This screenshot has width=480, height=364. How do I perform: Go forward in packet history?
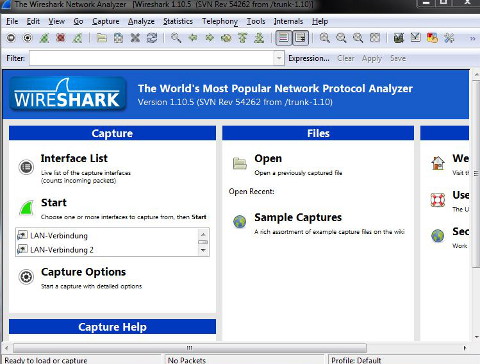pyautogui.click(x=209, y=38)
